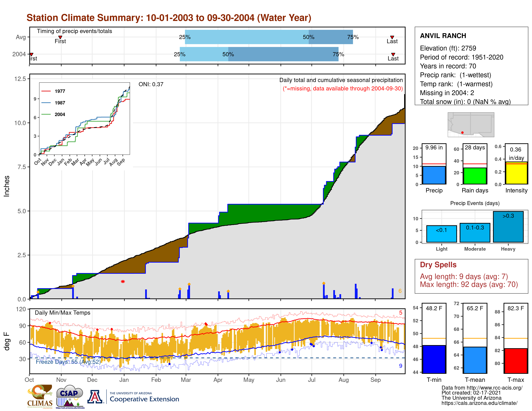Click the 82.3 F T-max value
The image size is (532, 411).
click(516, 308)
